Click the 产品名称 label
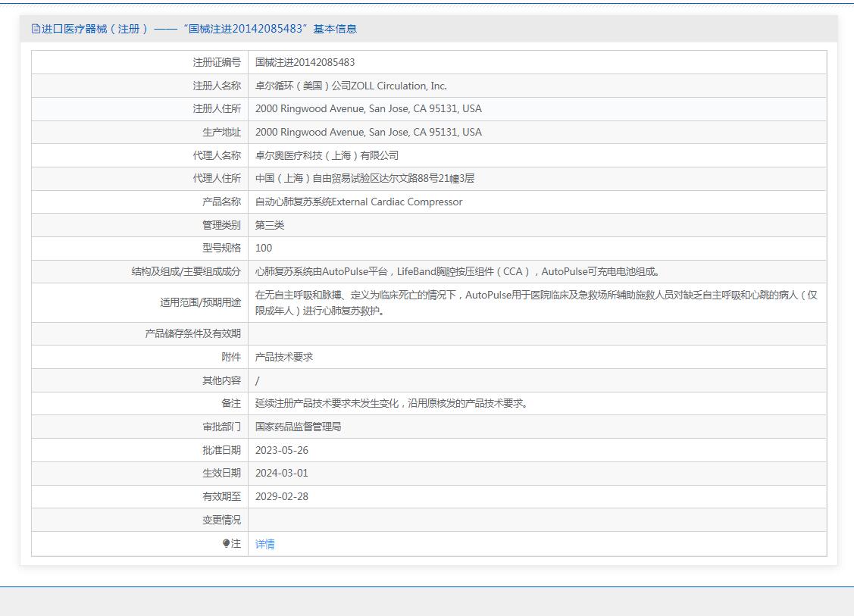This screenshot has width=854, height=616. [222, 202]
